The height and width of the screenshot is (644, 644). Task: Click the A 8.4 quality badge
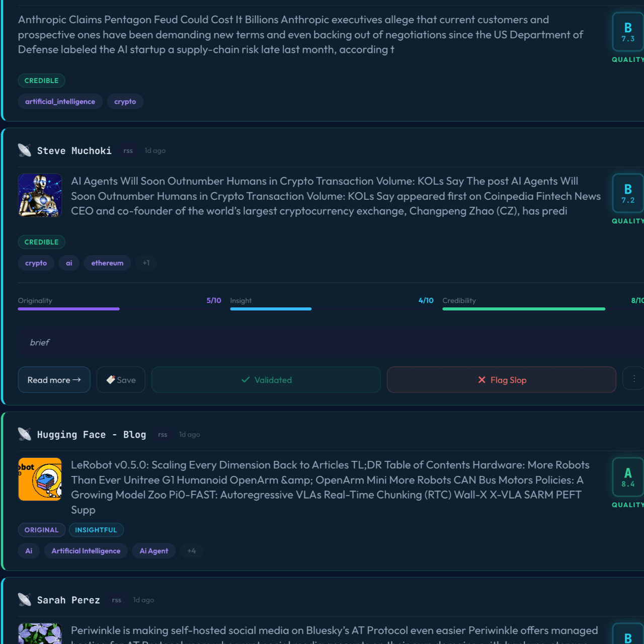click(628, 477)
